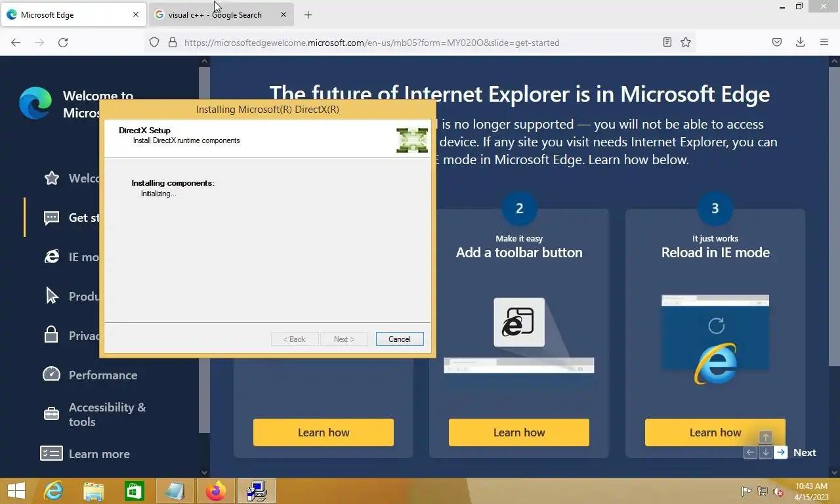
Task: Select the Productivity cursor icon
Action: (x=52, y=296)
